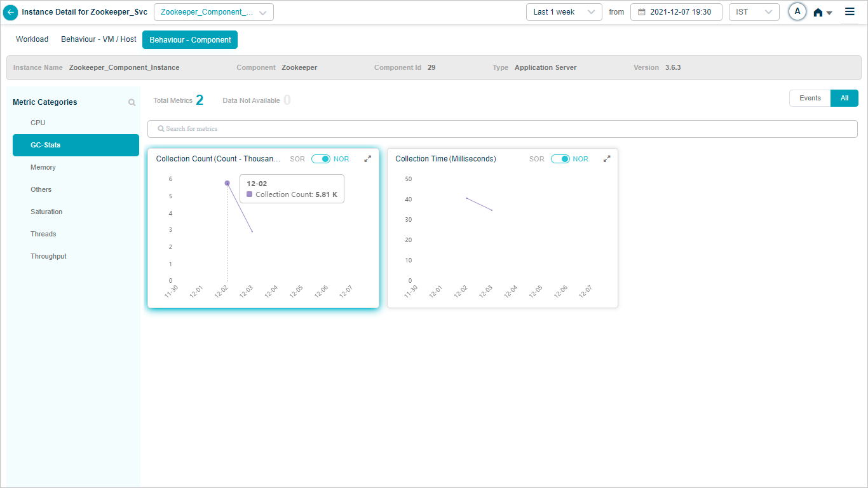Click Metric Categories search icon
868x488 pixels.
coord(132,102)
